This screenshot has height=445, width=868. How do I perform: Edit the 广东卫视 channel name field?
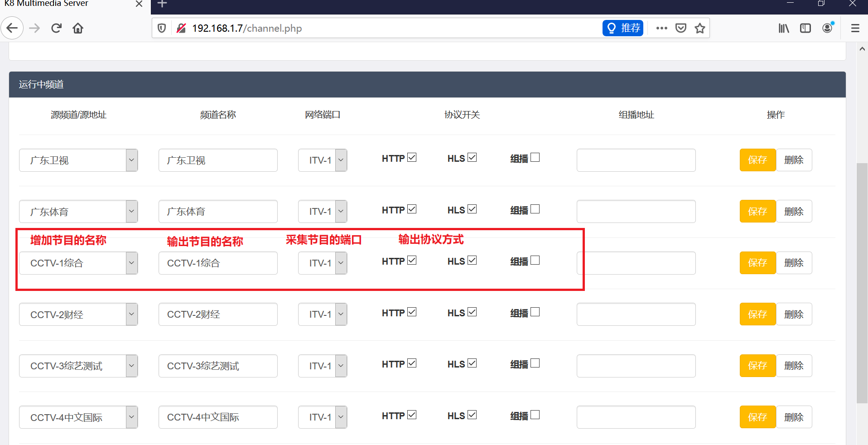coord(218,160)
